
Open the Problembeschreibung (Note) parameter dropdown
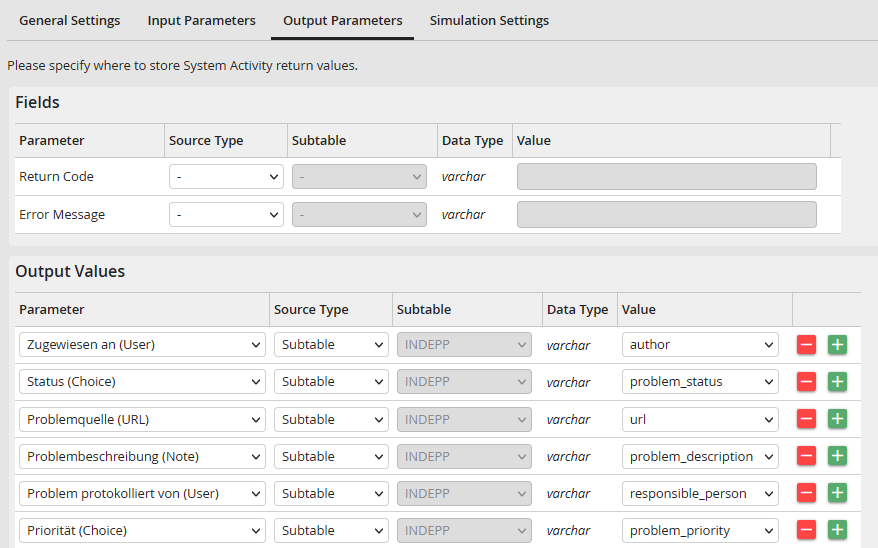tap(142, 456)
